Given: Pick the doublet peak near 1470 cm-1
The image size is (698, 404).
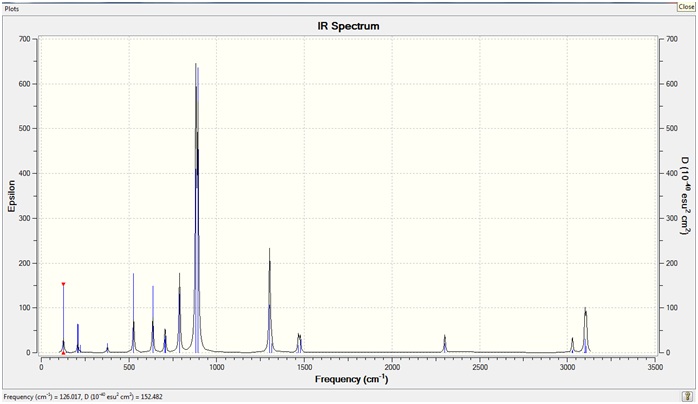Looking at the screenshot, I should (x=300, y=343).
